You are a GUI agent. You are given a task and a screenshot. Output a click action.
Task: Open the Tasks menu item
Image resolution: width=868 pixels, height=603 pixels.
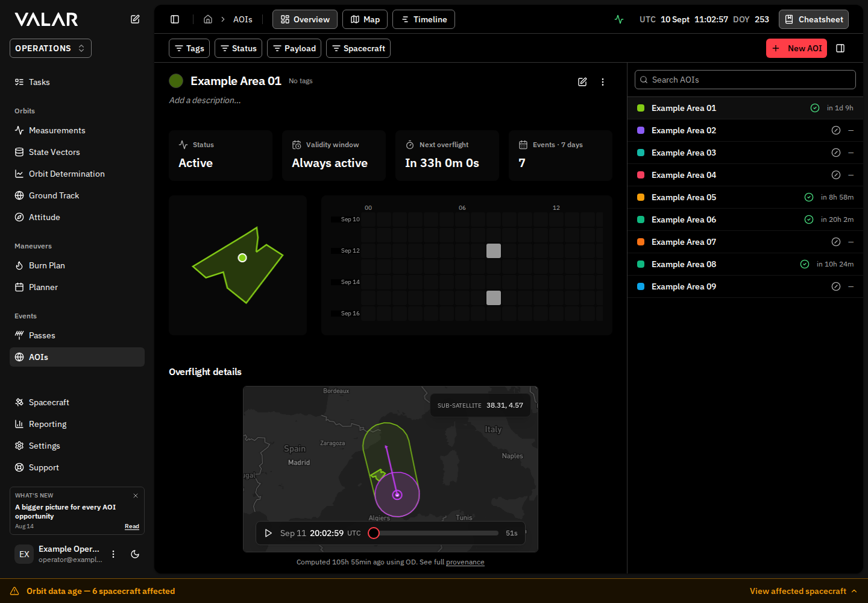[77, 82]
